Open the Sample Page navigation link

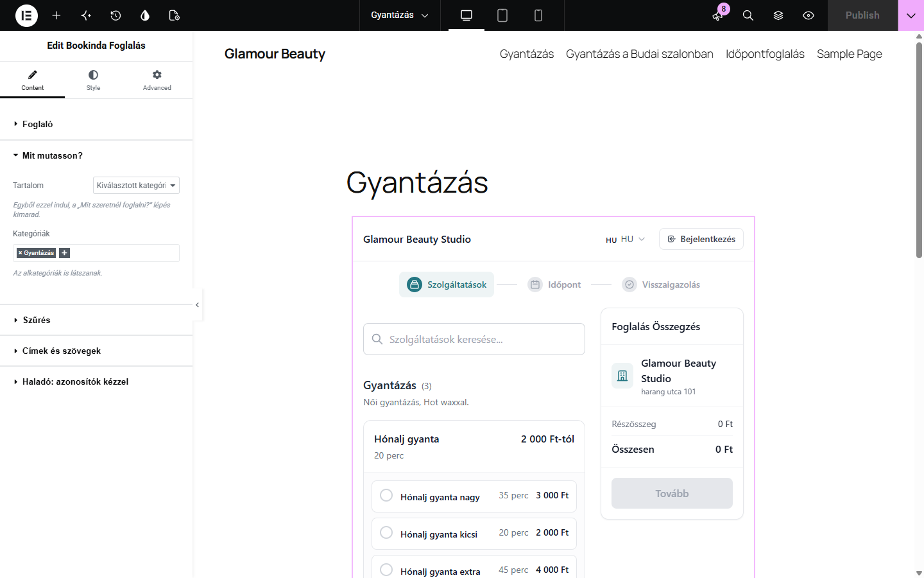click(850, 54)
